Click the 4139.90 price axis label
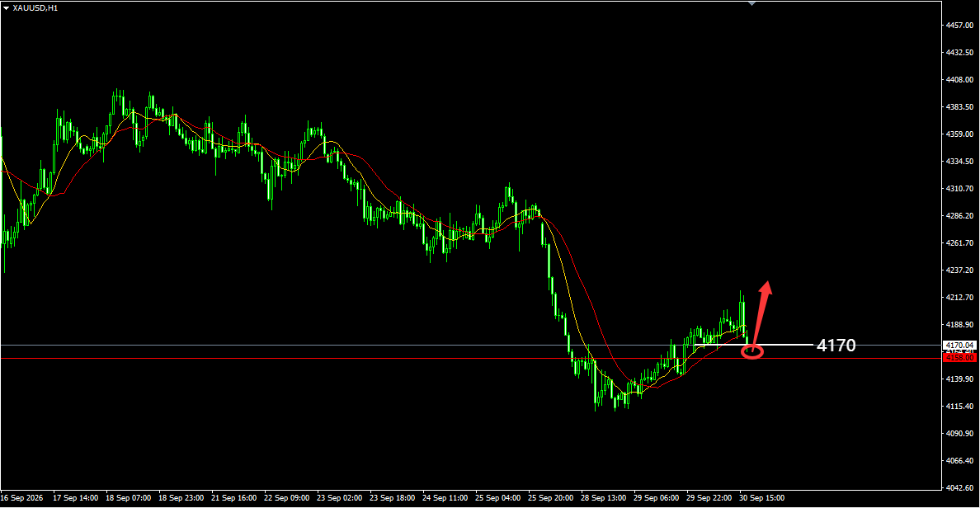980x508 pixels. (959, 379)
